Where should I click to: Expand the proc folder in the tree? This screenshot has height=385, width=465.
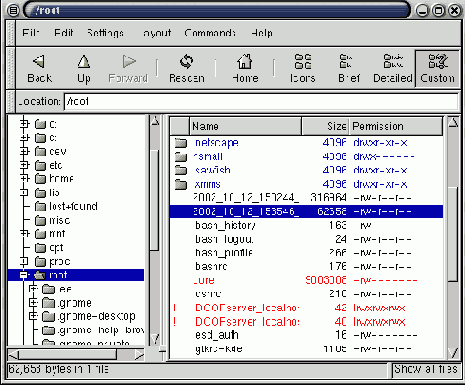pyautogui.click(x=24, y=261)
